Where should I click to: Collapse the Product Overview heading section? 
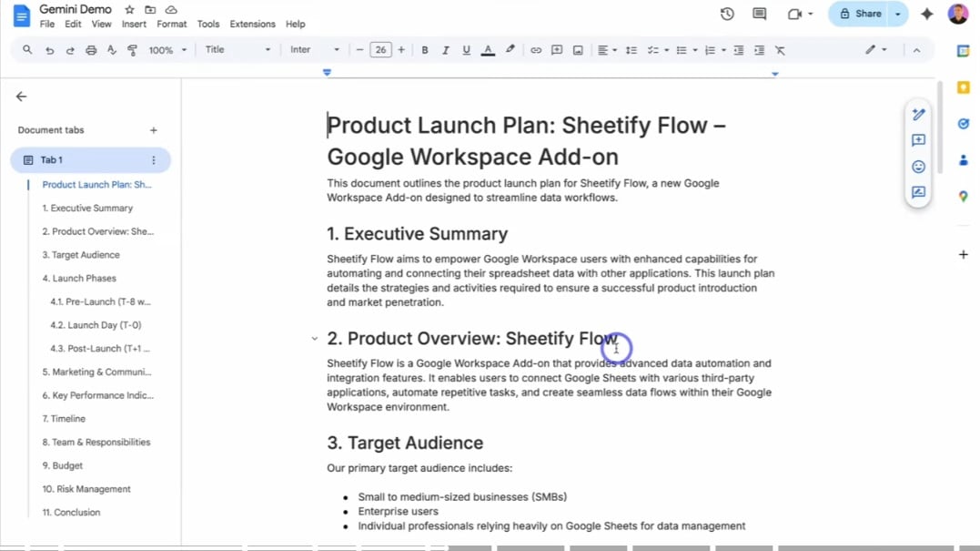314,339
